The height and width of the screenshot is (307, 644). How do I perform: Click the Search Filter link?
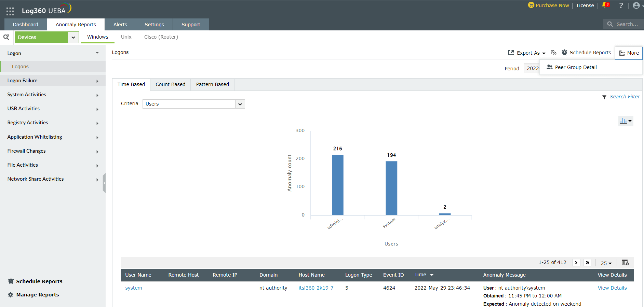625,97
